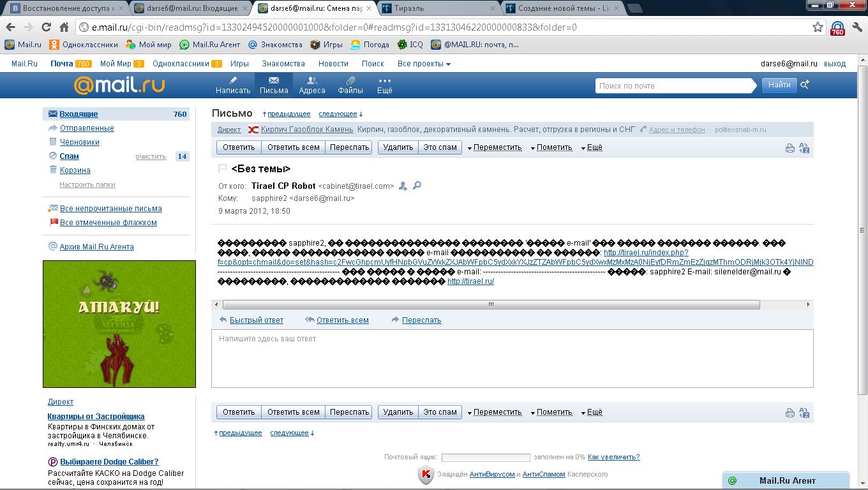Open advanced search icon next to Найти

805,85
